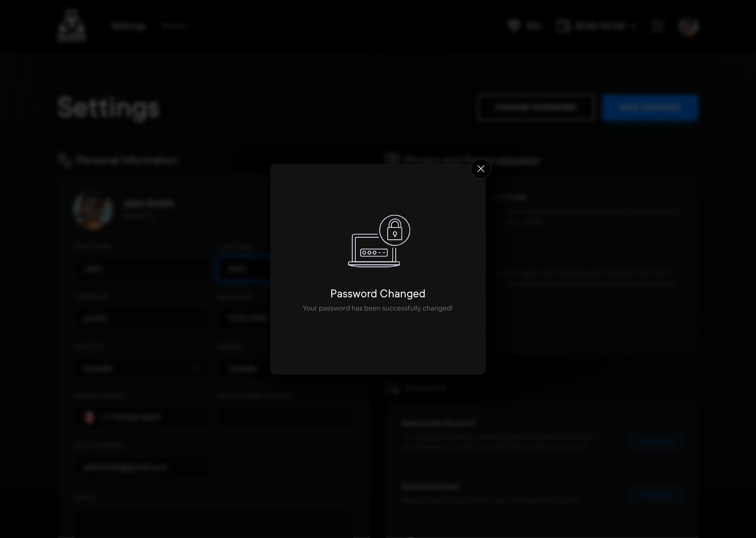This screenshot has width=756, height=538.
Task: Click "Your password has been successfully changed!" message
Action: (x=378, y=308)
